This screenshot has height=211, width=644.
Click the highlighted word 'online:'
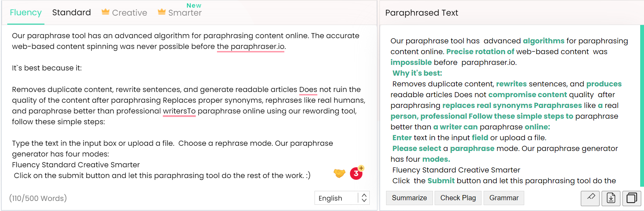point(537,127)
